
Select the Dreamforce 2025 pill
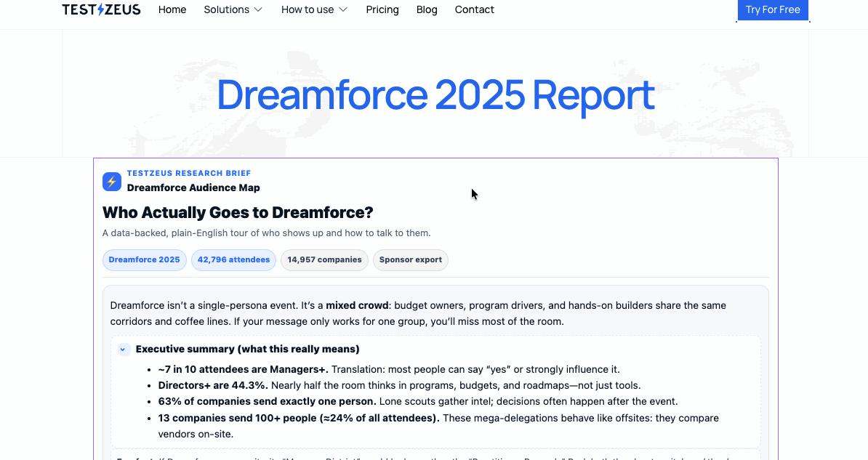[x=145, y=259]
